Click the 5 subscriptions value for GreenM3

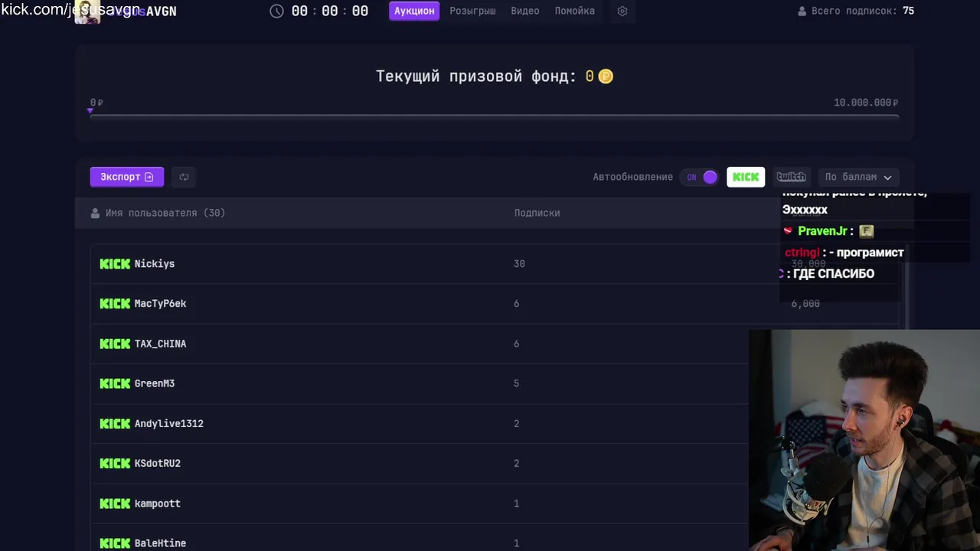(516, 383)
